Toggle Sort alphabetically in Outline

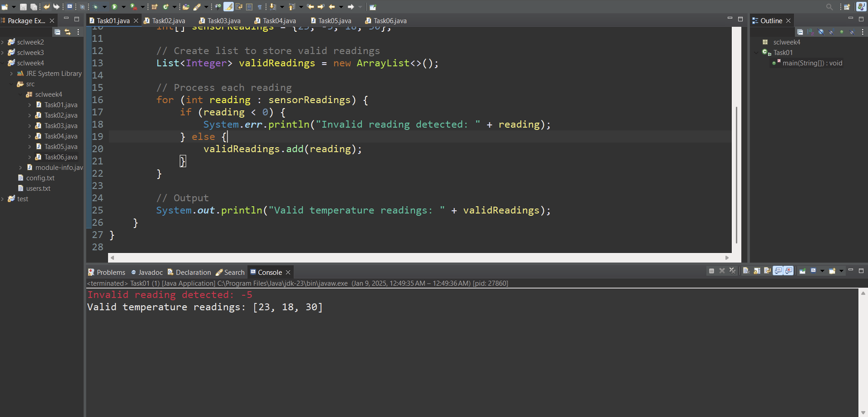point(810,32)
